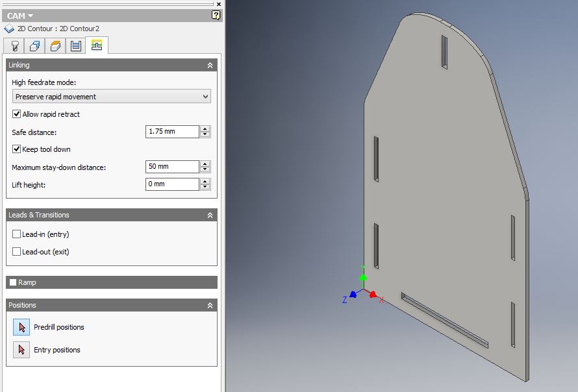Enable Lead-in (entry) checkbox
This screenshot has height=392, width=578.
pyautogui.click(x=17, y=234)
